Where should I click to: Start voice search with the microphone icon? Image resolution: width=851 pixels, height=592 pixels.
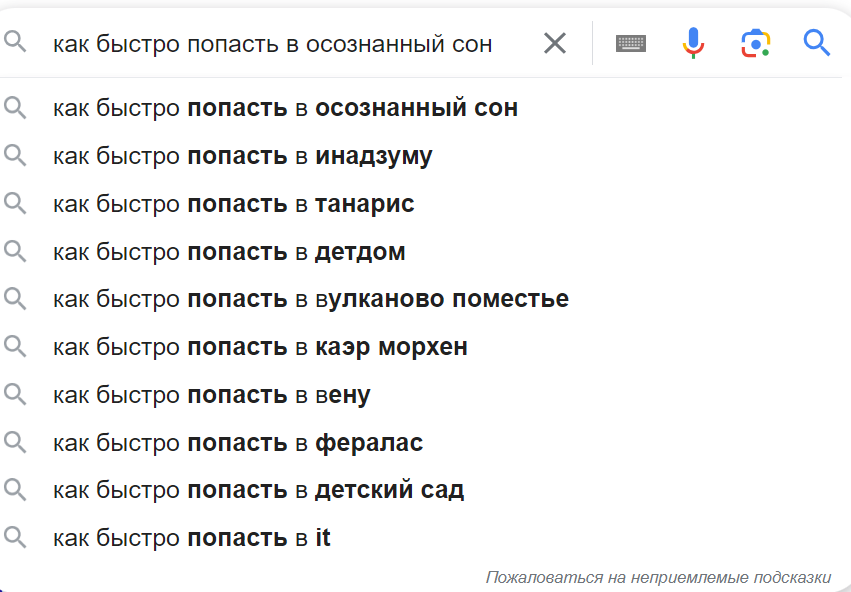pos(693,43)
